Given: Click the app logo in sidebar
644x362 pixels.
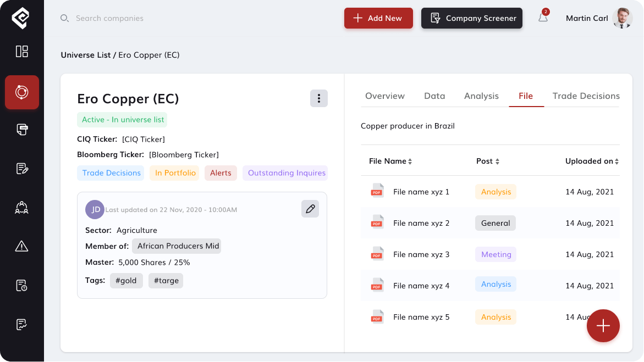Looking at the screenshot, I should (20, 19).
